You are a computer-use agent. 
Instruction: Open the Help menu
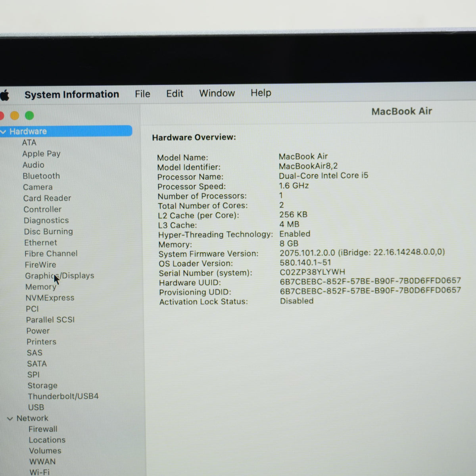(x=261, y=92)
